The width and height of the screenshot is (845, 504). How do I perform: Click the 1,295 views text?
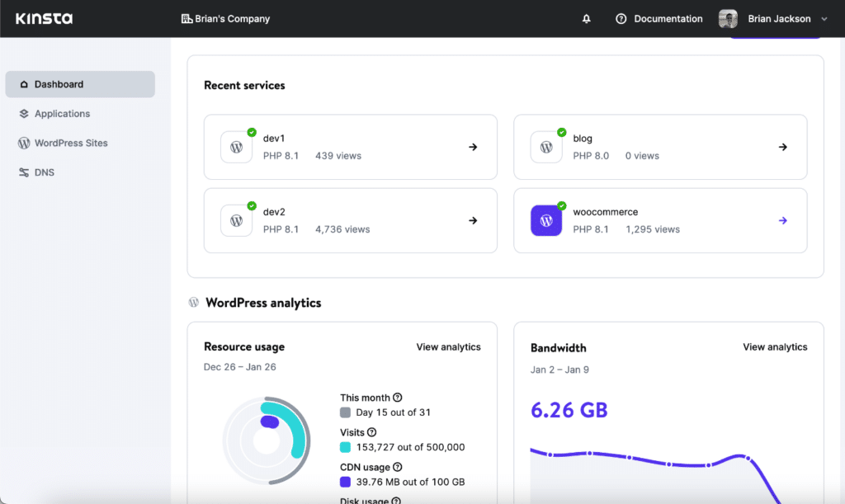[x=653, y=229]
